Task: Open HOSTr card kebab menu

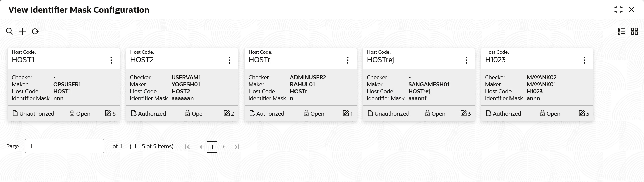Action: pyautogui.click(x=348, y=60)
